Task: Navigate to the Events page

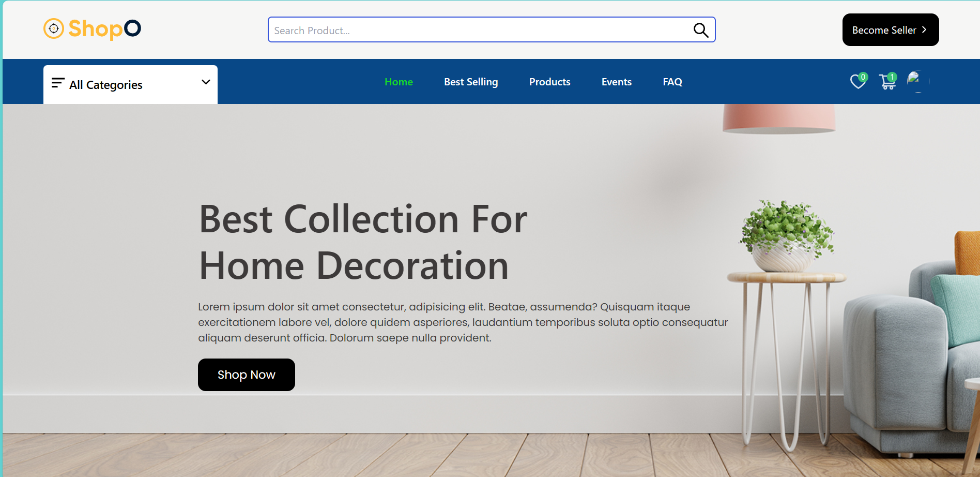Action: [x=616, y=82]
